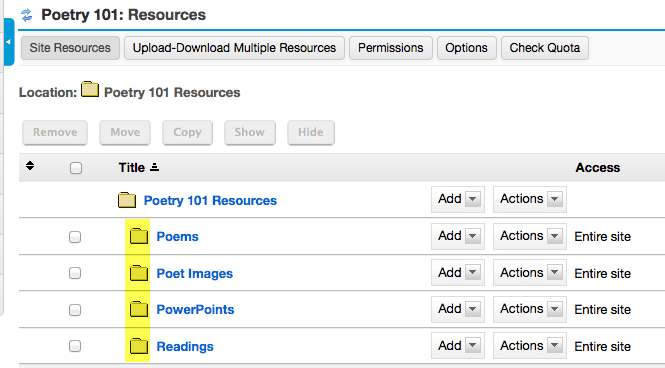665x368 pixels.
Task: Click 'Entire site' in the Poems row
Action: tap(602, 237)
